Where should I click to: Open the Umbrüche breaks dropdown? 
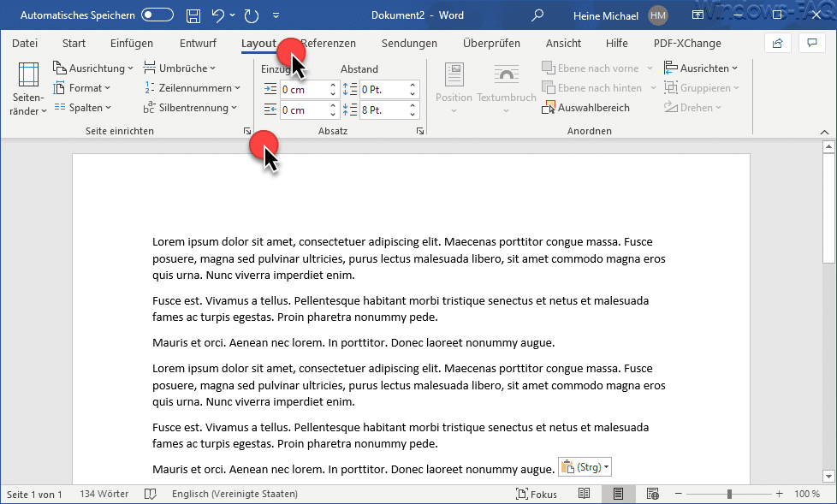[x=180, y=68]
